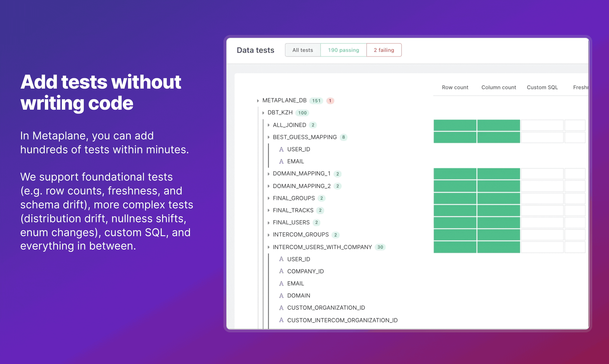Click the empty Custom SQL cell for DOMAIN_MAPPING_1
The width and height of the screenshot is (609, 364).
coord(542,174)
